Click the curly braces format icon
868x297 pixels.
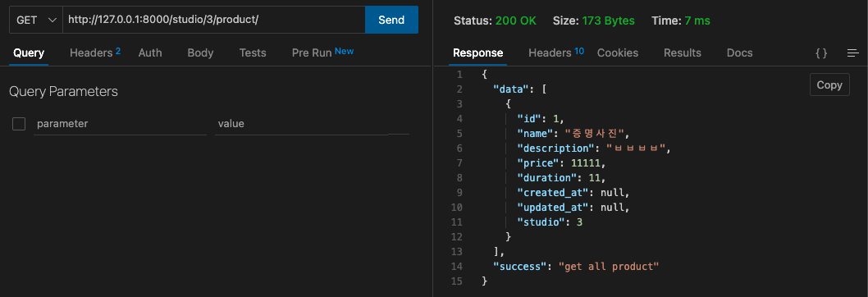click(821, 53)
